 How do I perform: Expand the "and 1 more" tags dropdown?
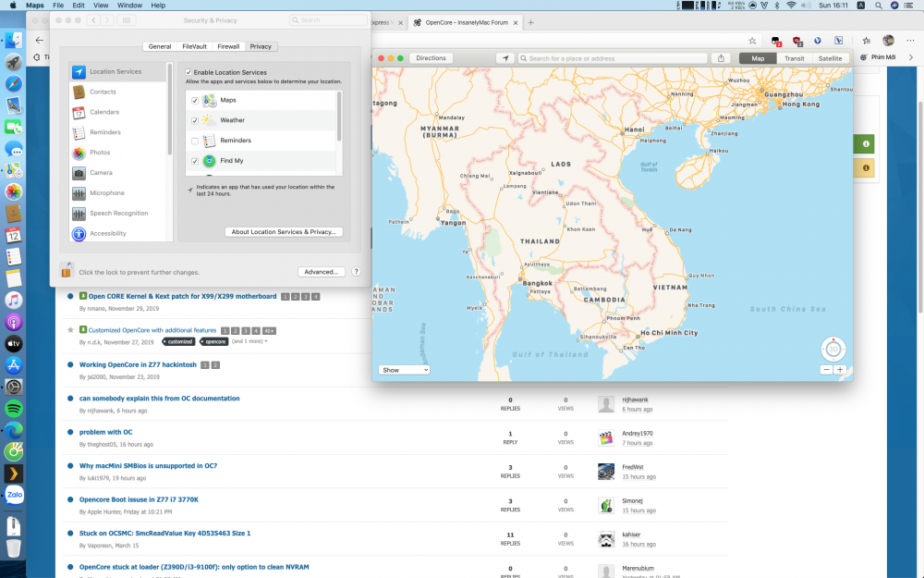point(249,341)
